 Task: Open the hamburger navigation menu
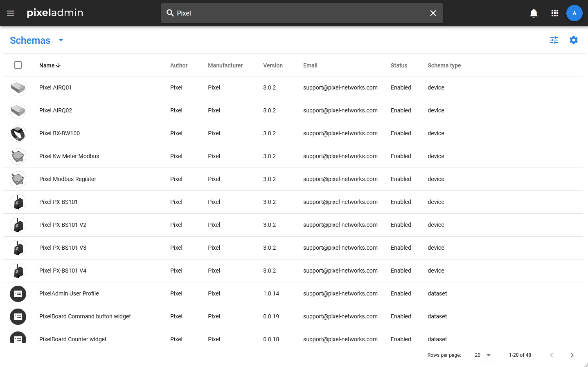[x=11, y=13]
